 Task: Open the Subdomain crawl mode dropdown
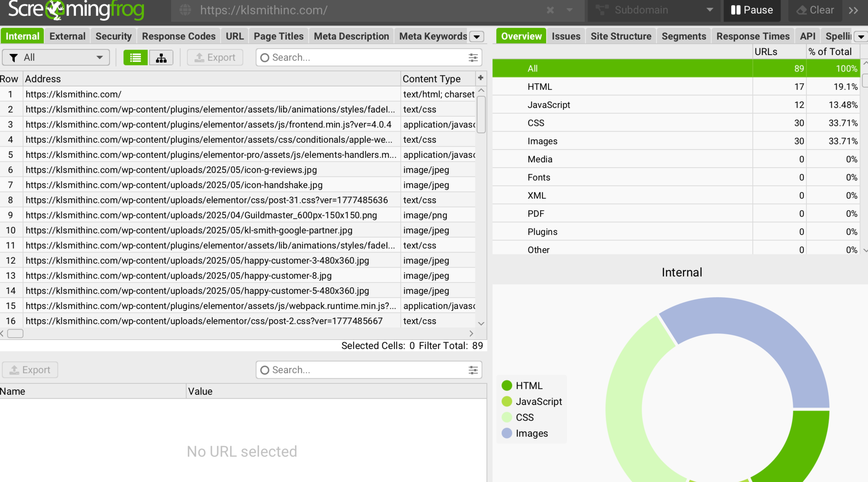654,10
